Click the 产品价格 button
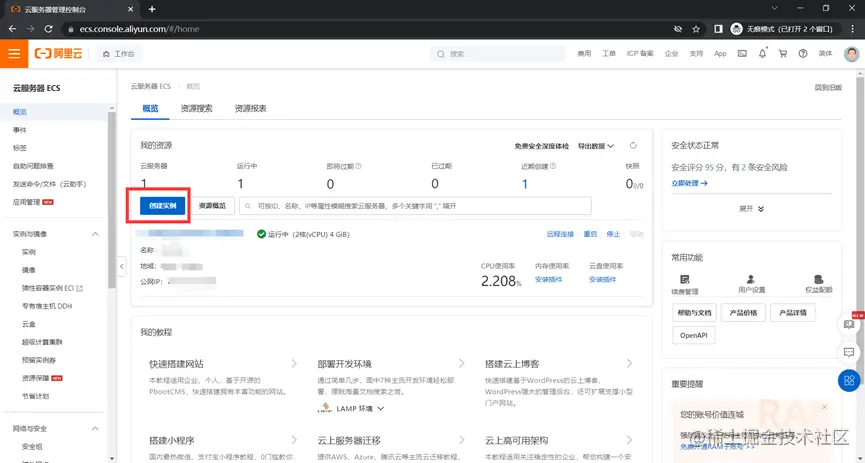This screenshot has height=463, width=865. 743,312
